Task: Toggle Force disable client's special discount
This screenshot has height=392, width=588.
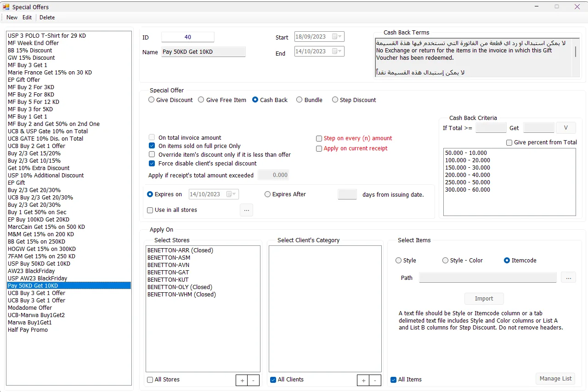Action: click(x=203, y=163)
